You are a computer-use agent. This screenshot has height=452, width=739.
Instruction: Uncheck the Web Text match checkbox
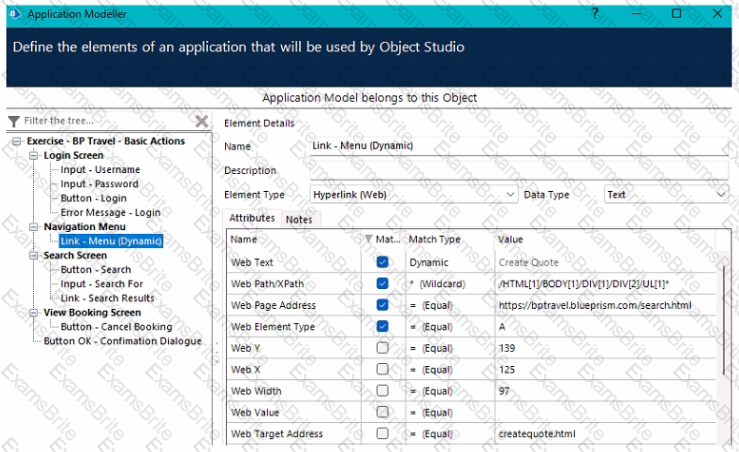coord(383,262)
